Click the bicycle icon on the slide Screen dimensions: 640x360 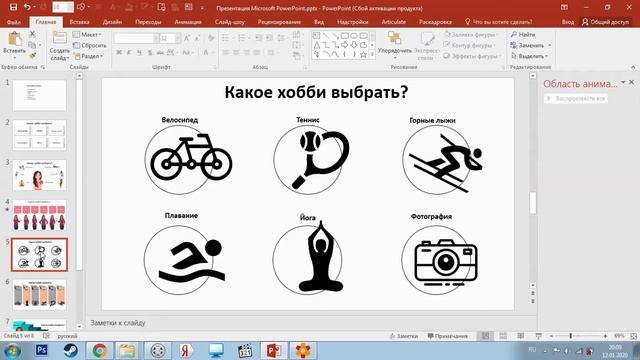pyautogui.click(x=191, y=158)
